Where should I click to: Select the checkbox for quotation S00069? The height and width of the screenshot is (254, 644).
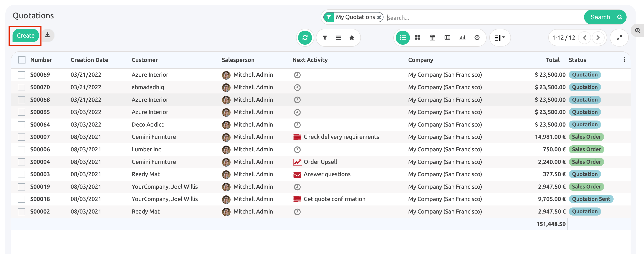pos(21,75)
